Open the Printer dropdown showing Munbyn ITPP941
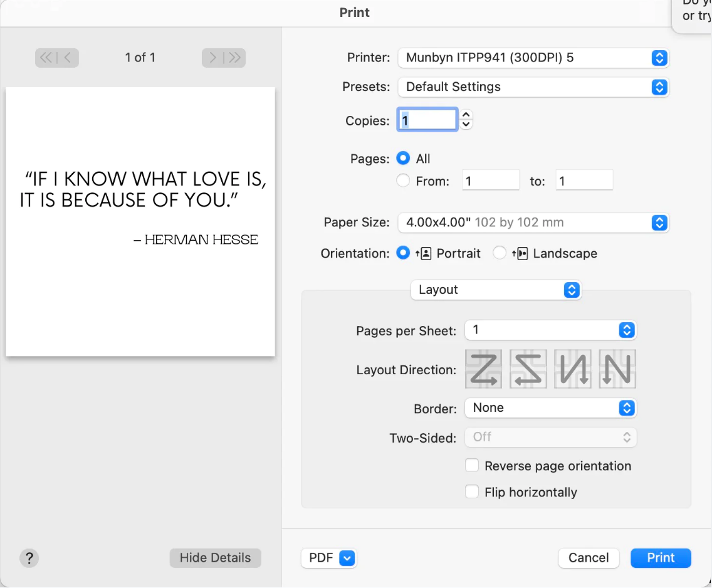Viewport: 712px width, 588px height. pos(533,58)
